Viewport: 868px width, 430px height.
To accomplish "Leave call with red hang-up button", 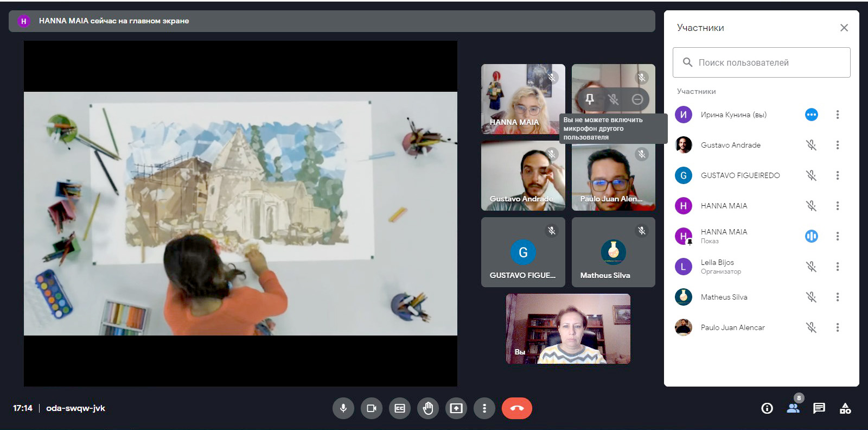I will coord(516,408).
